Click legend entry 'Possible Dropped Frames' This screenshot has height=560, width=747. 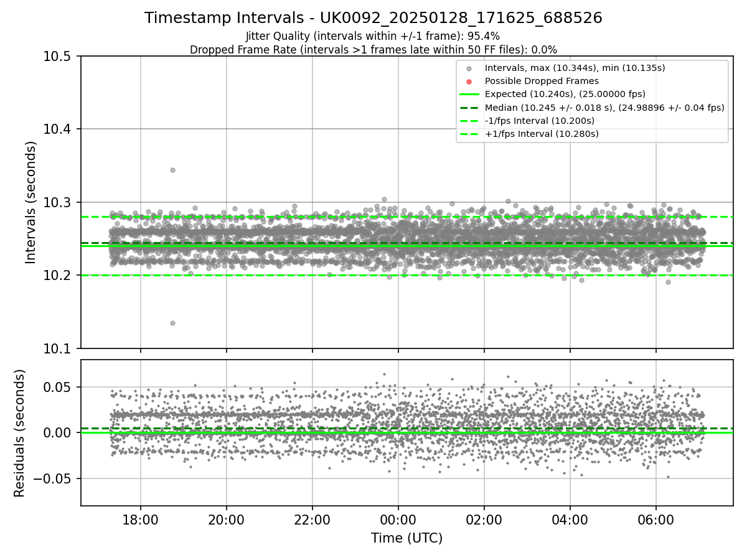point(542,81)
